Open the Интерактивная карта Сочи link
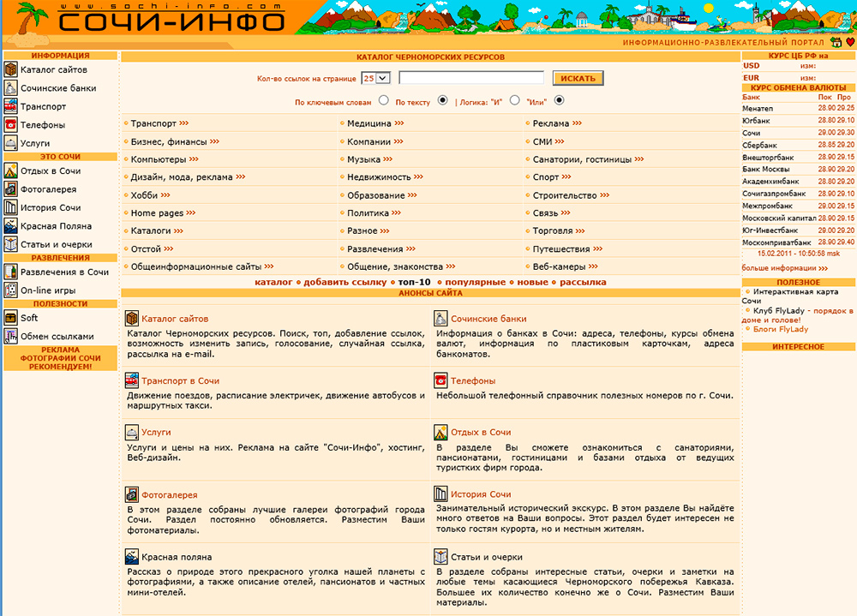The image size is (857, 616). click(790, 296)
